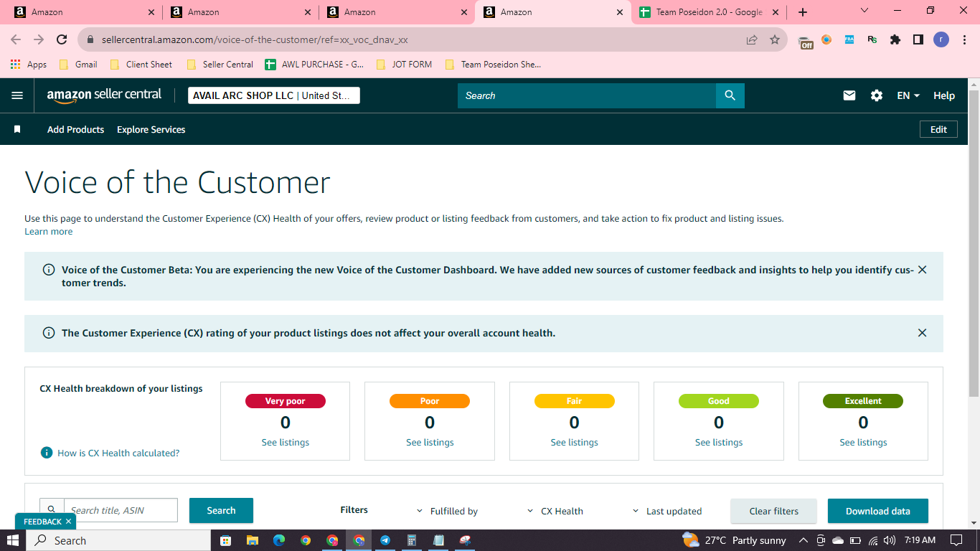Click the Clear filters button
Viewport: 980px width, 551px height.
[773, 511]
